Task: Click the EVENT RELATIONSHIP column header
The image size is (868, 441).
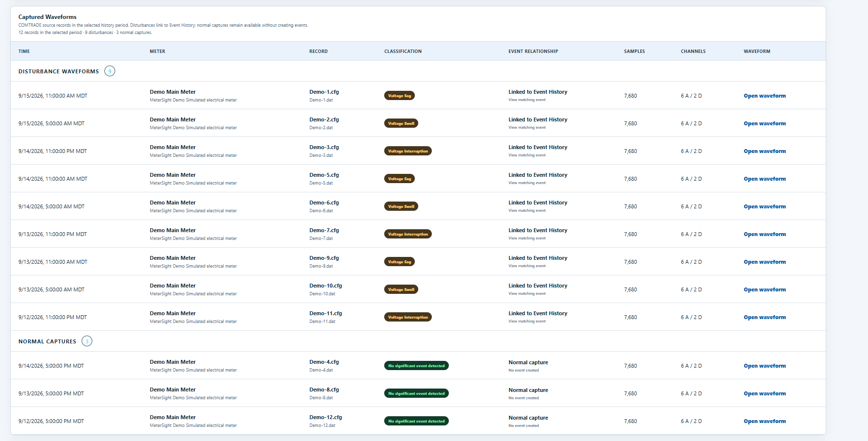Action: coord(533,51)
